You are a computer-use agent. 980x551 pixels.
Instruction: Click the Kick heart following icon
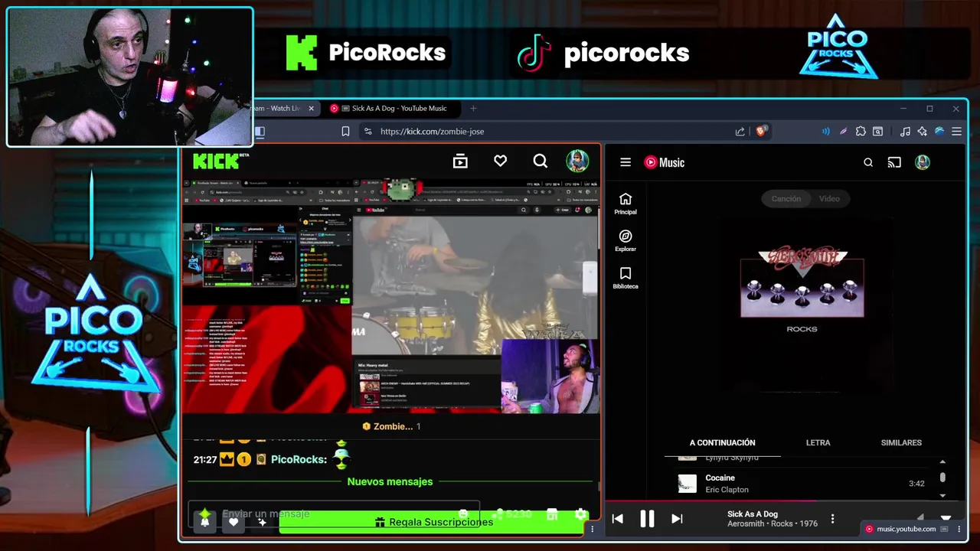[500, 161]
